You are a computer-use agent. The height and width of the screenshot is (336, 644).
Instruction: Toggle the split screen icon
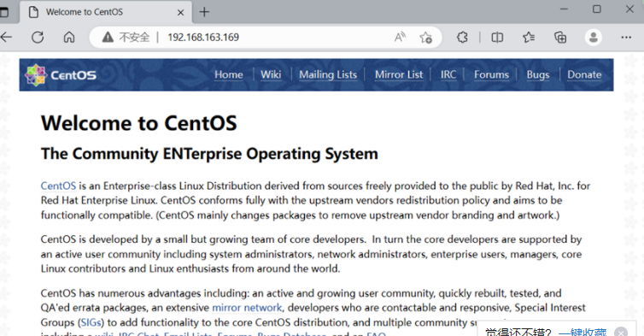click(x=497, y=38)
